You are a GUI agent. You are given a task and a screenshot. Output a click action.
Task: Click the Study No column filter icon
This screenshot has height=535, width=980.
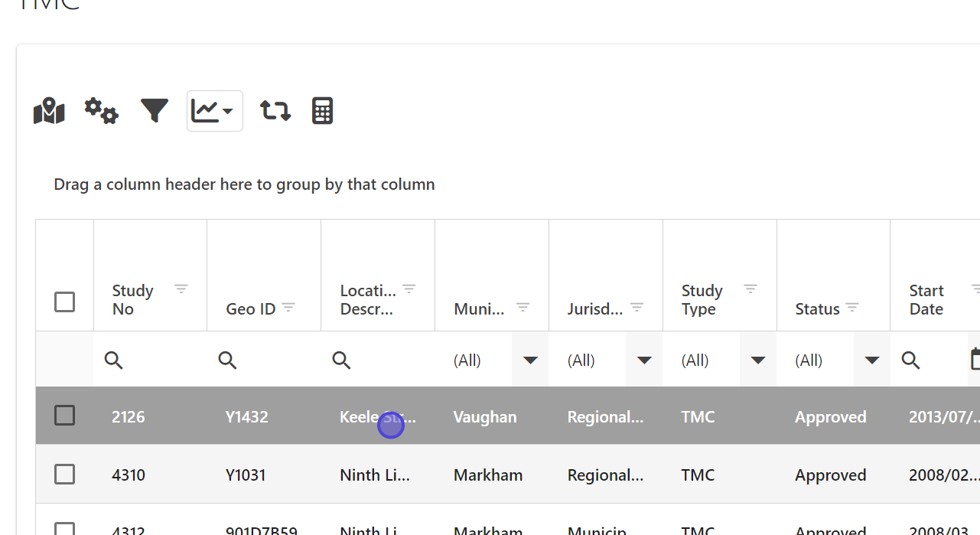(181, 289)
